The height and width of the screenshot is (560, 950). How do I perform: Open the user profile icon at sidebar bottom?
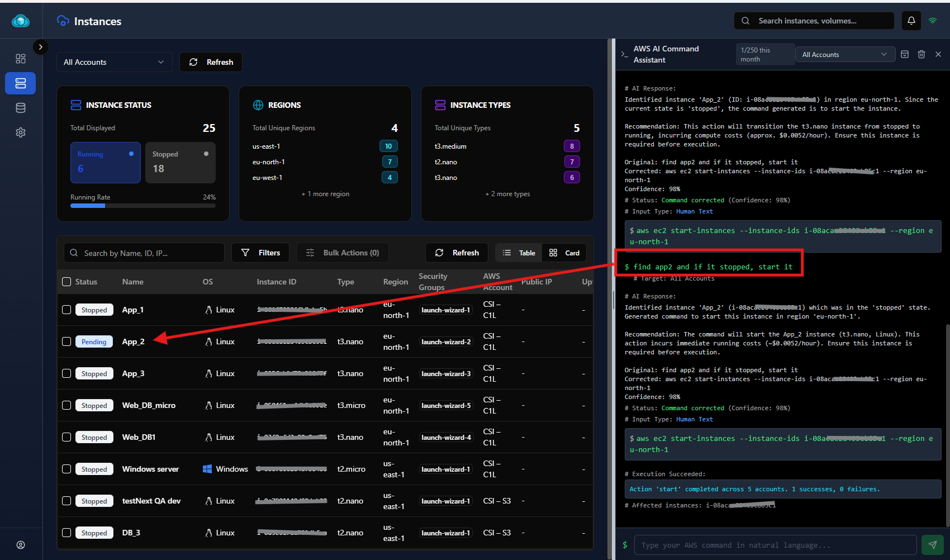coord(21,544)
